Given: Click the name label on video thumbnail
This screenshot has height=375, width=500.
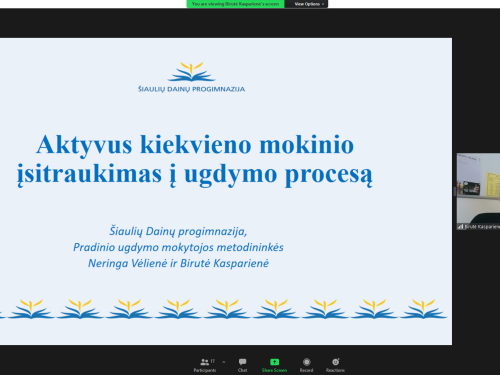Looking at the screenshot, I should tap(482, 227).
